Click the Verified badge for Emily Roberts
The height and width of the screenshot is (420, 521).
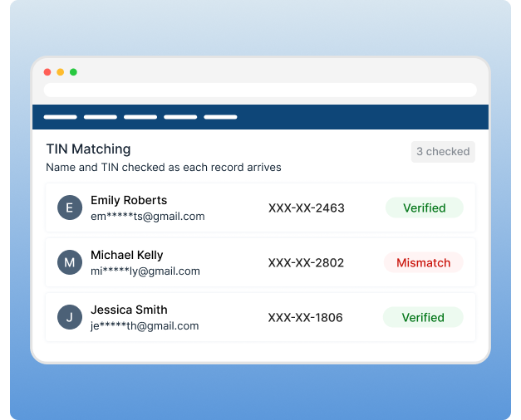[425, 208]
